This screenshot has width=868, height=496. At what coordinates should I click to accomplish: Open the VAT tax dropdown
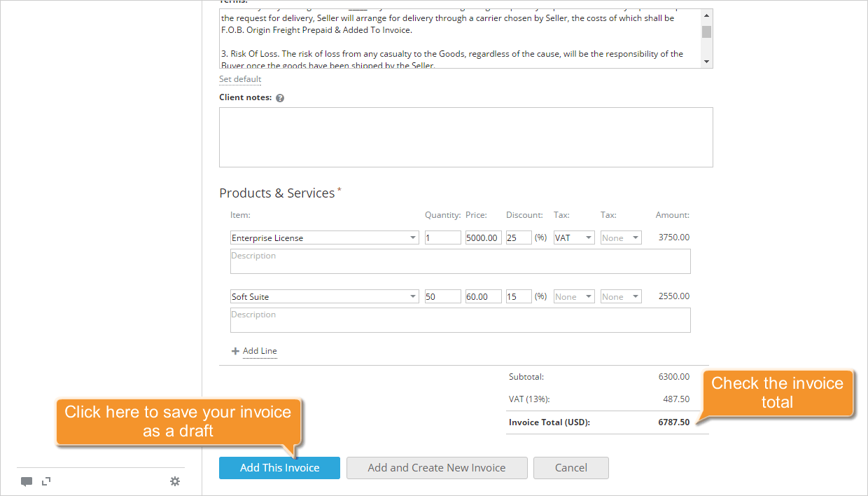[573, 237]
